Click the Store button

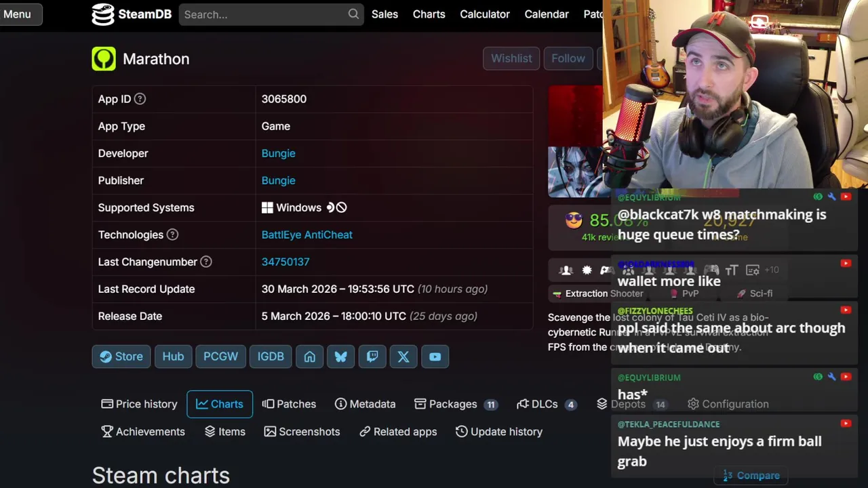121,357
